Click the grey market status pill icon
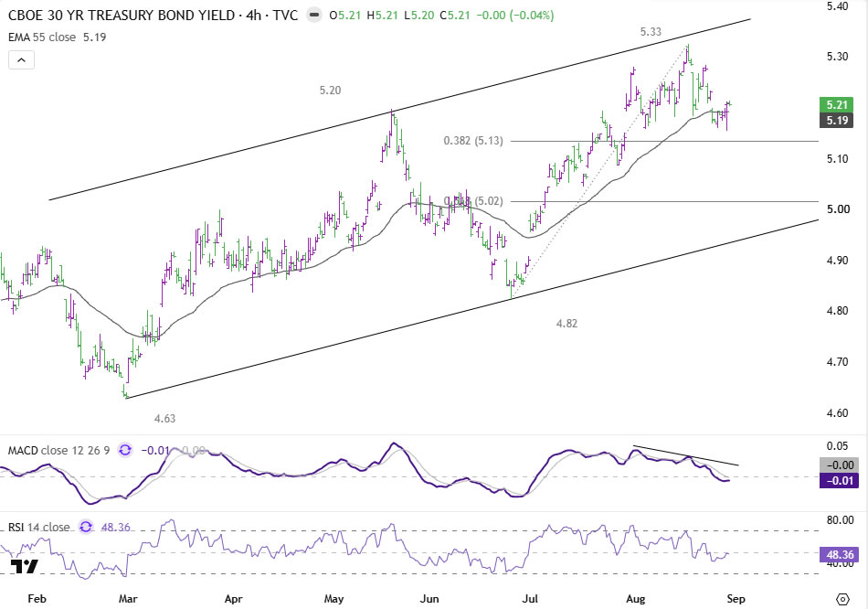 (314, 16)
